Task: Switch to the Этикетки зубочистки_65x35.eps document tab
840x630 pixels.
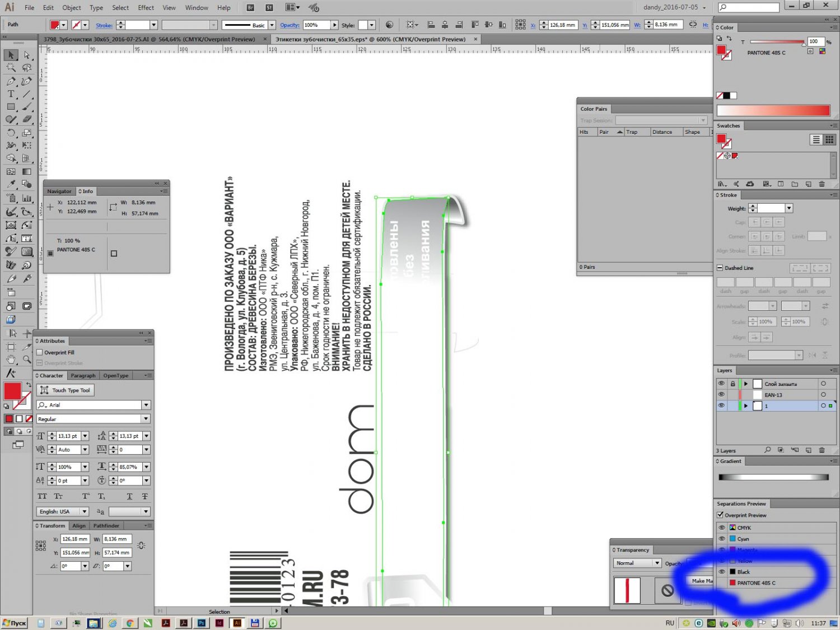Action: point(371,39)
